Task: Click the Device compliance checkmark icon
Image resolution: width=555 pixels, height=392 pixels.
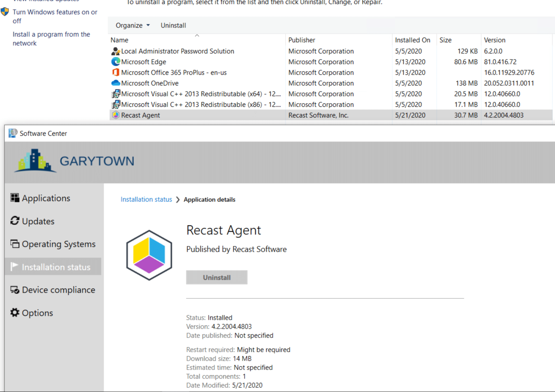Action: coord(15,290)
